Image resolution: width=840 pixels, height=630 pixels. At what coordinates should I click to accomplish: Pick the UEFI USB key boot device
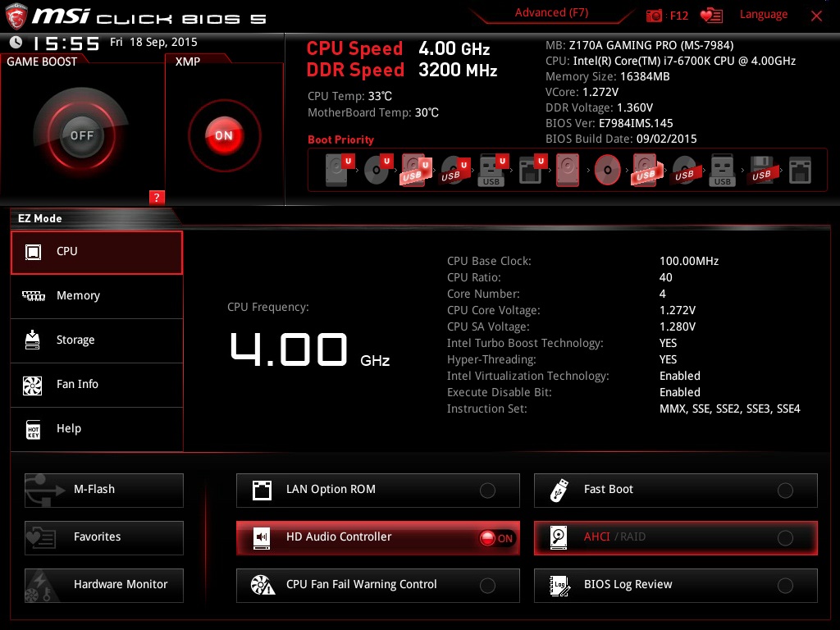pos(492,170)
